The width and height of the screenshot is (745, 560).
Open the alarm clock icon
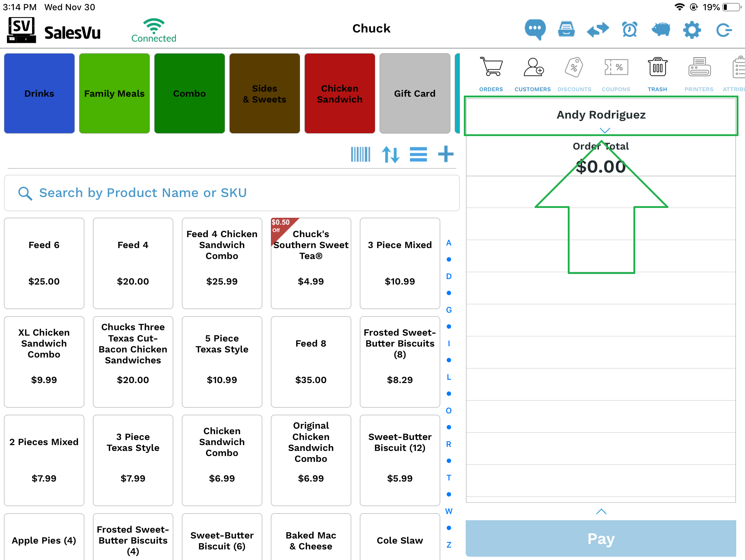(x=630, y=30)
